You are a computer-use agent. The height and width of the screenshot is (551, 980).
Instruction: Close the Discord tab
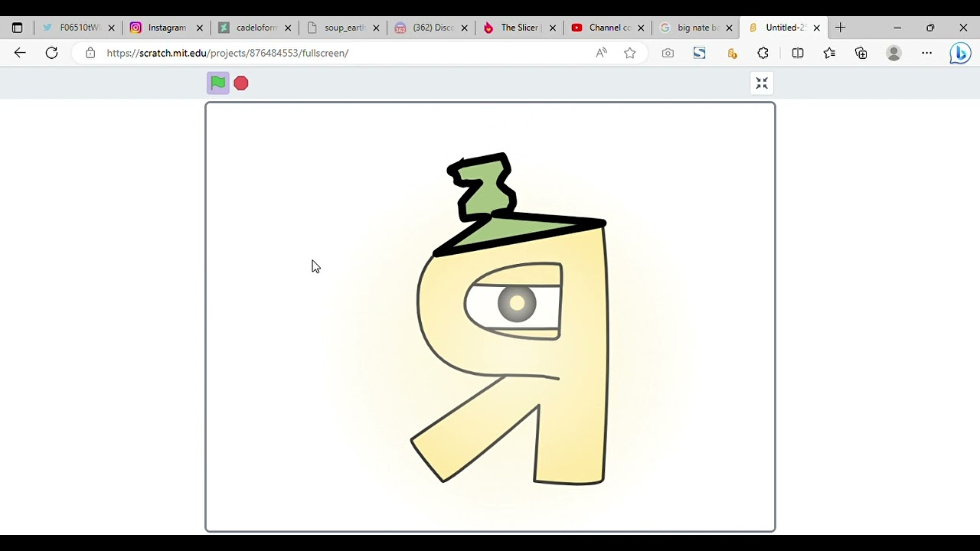pyautogui.click(x=465, y=28)
